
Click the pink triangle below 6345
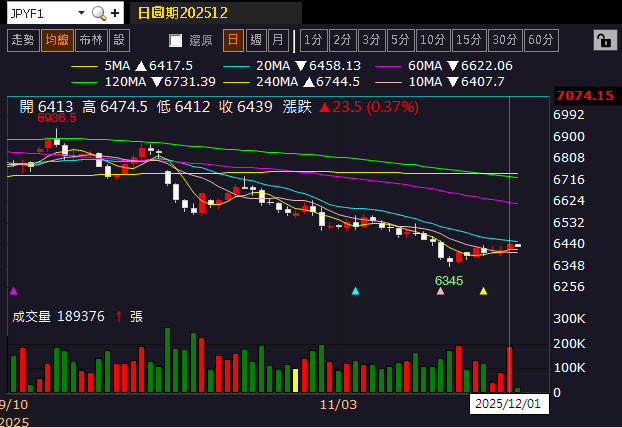(440, 292)
